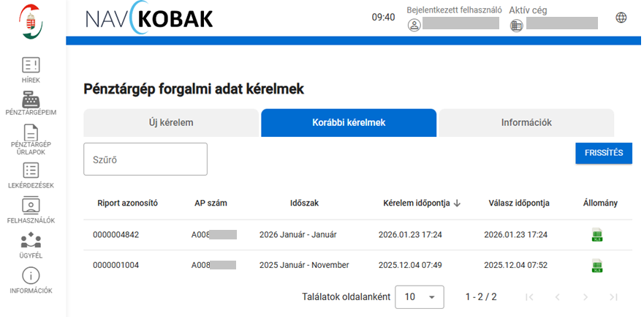Switch to the Új kérelem tab
The height and width of the screenshot is (317, 644).
click(x=171, y=123)
